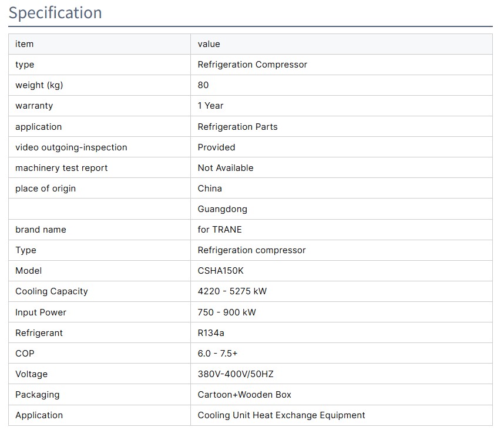
Task: Select the weight value 80
Action: [x=203, y=85]
